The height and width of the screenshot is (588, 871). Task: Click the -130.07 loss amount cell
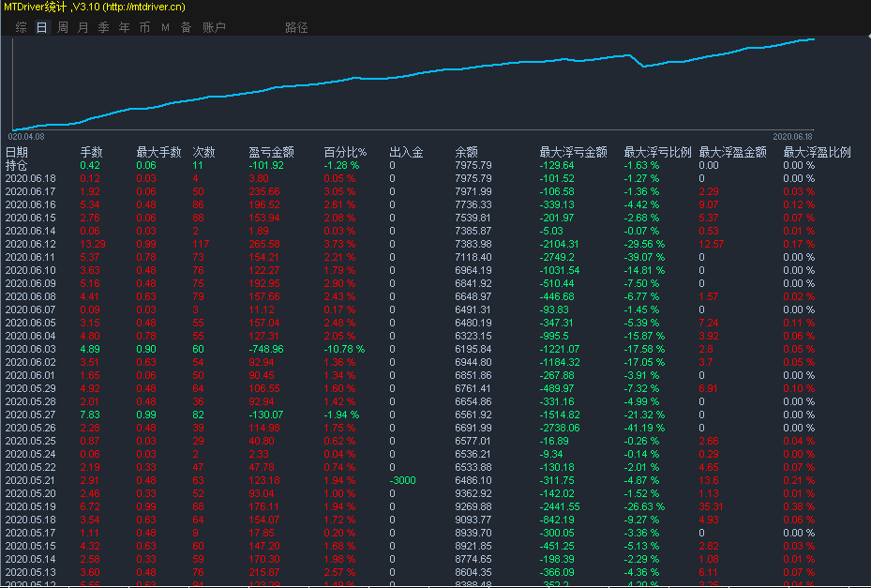click(266, 415)
